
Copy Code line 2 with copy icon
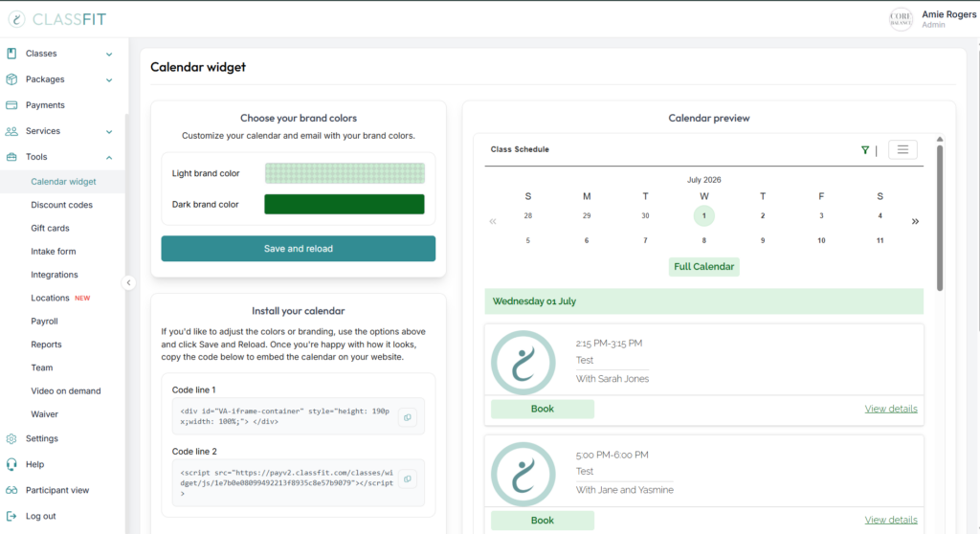click(x=408, y=479)
